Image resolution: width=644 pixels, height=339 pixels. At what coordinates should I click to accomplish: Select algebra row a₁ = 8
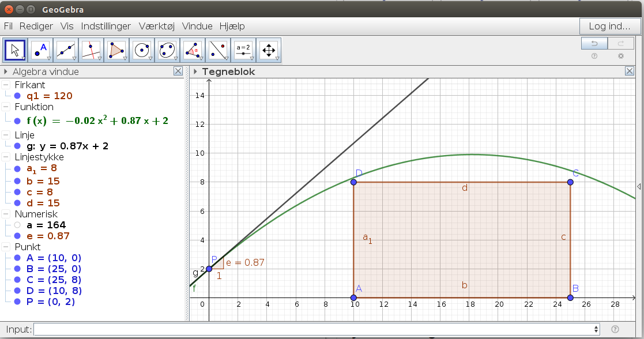point(42,168)
